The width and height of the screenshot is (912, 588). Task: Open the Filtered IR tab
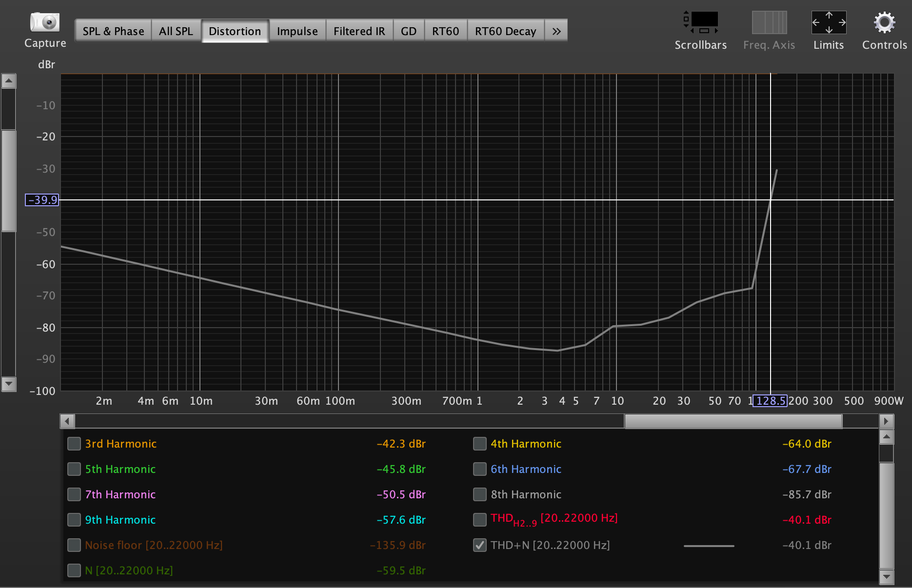click(359, 31)
